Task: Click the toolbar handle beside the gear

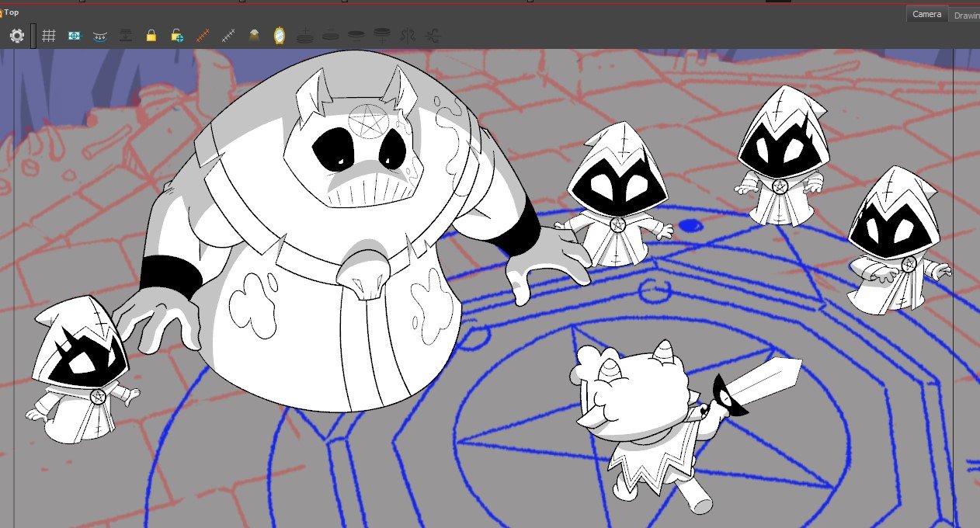Action: click(33, 36)
